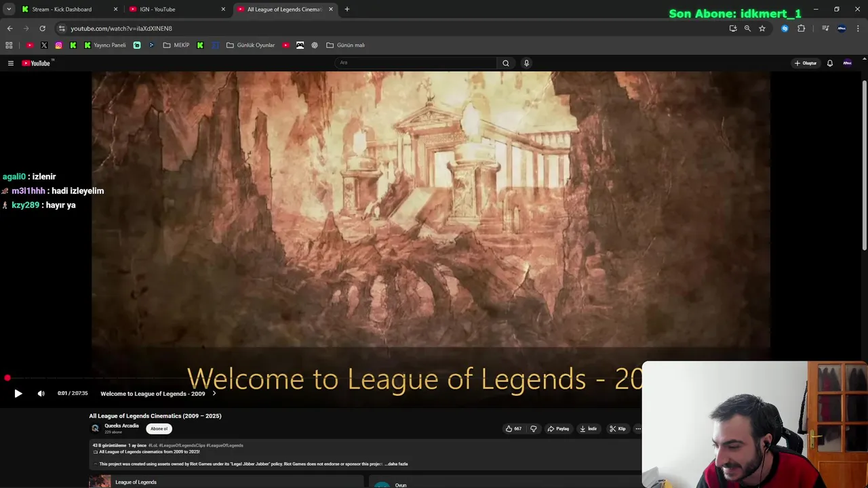The image size is (868, 488).
Task: Open the Chrome three-dot menu
Action: [x=858, y=28]
